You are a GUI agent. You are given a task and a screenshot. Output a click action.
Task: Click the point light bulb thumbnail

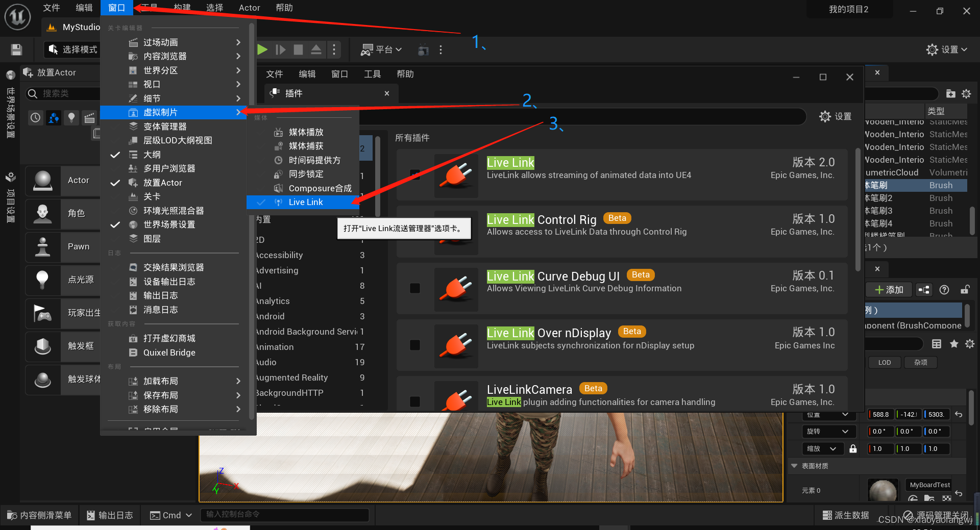[x=43, y=280]
